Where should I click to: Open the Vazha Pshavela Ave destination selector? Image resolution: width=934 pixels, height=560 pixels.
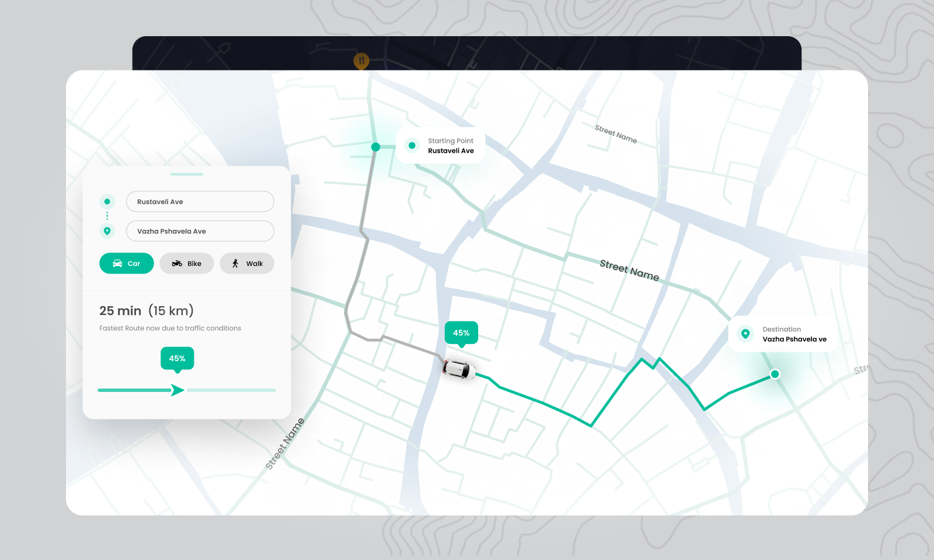pyautogui.click(x=200, y=231)
